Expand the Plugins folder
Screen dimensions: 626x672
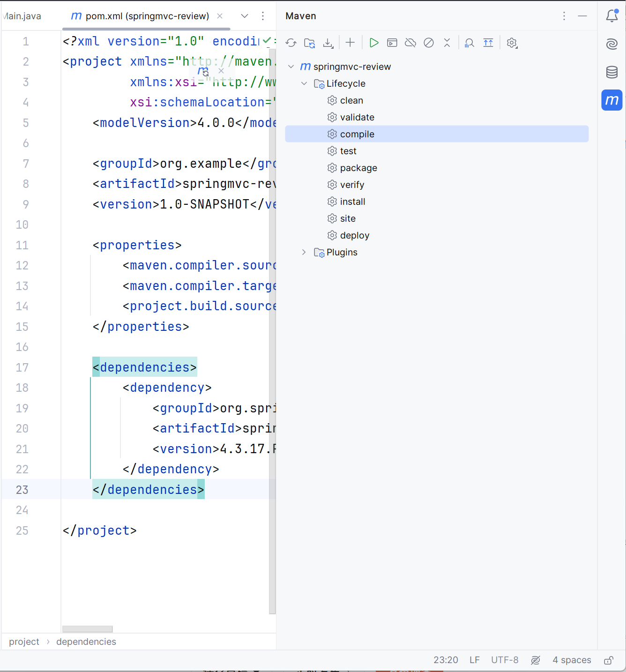[304, 252]
